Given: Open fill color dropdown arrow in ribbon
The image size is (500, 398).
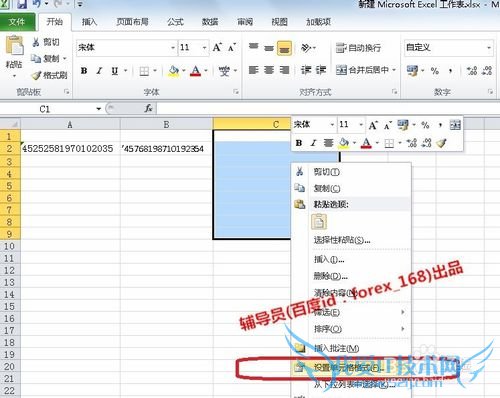Looking at the screenshot, I should [183, 71].
